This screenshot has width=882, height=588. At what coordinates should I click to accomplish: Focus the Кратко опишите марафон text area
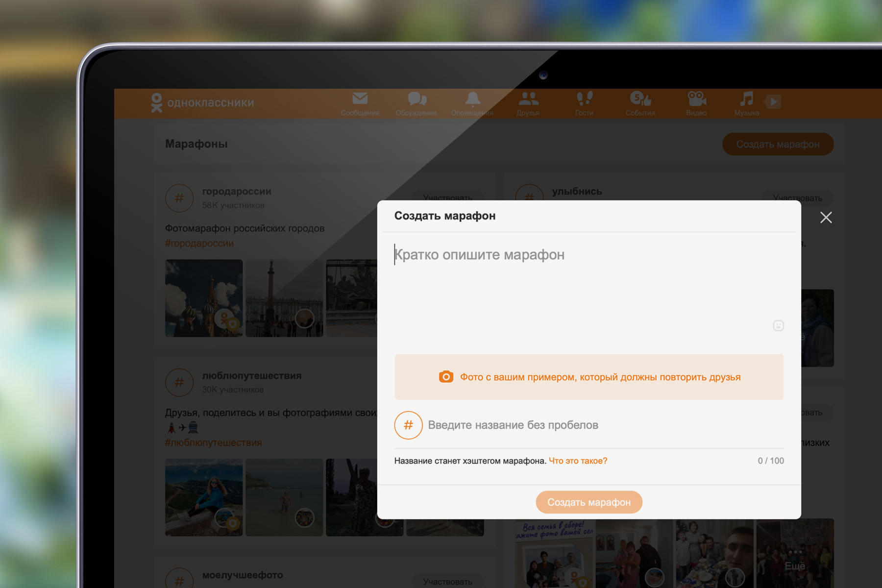pyautogui.click(x=589, y=293)
